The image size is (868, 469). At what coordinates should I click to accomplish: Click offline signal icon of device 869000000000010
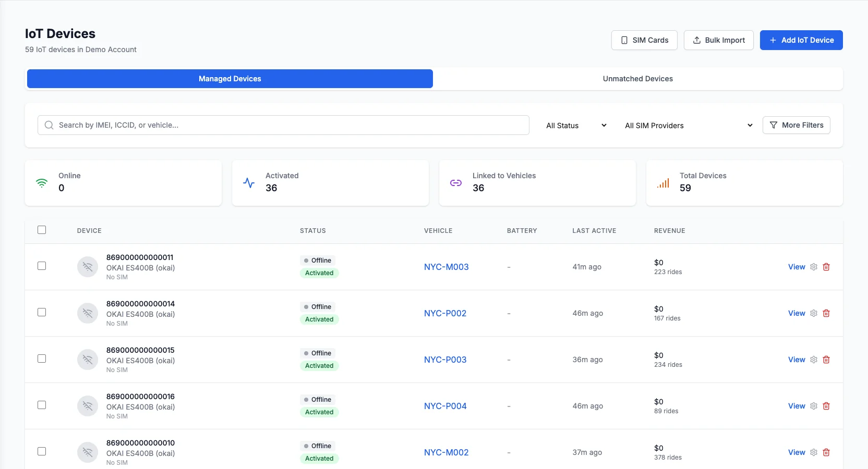[x=88, y=452]
